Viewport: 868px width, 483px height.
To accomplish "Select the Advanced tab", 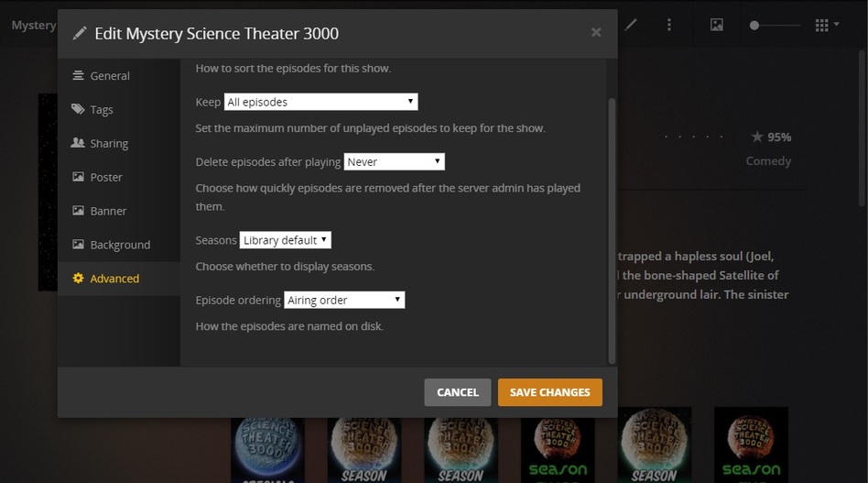I will 119,279.
